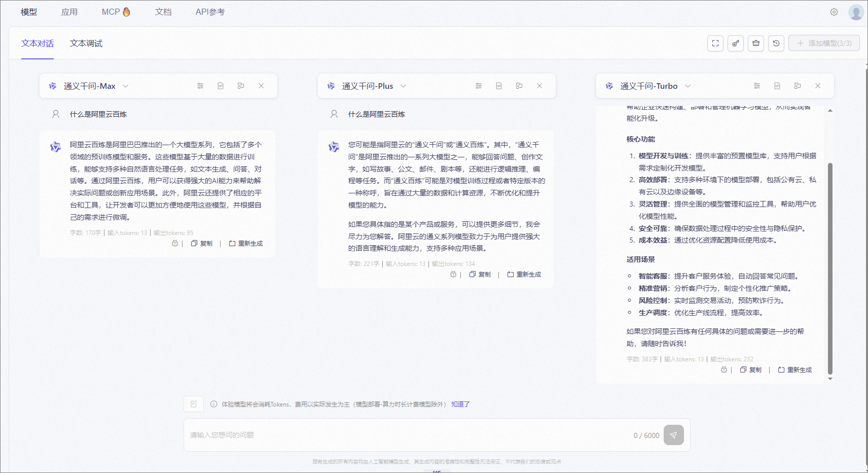Regenerate the 通义千问-Plus response
The height and width of the screenshot is (473, 868).
point(524,275)
